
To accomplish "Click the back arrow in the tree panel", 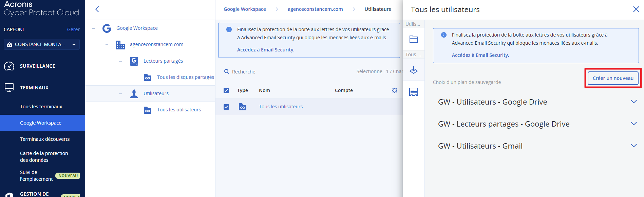I will coord(97,9).
